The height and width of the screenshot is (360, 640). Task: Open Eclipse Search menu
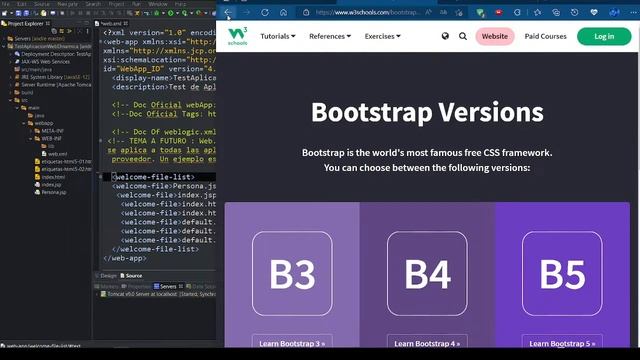click(93, 4)
